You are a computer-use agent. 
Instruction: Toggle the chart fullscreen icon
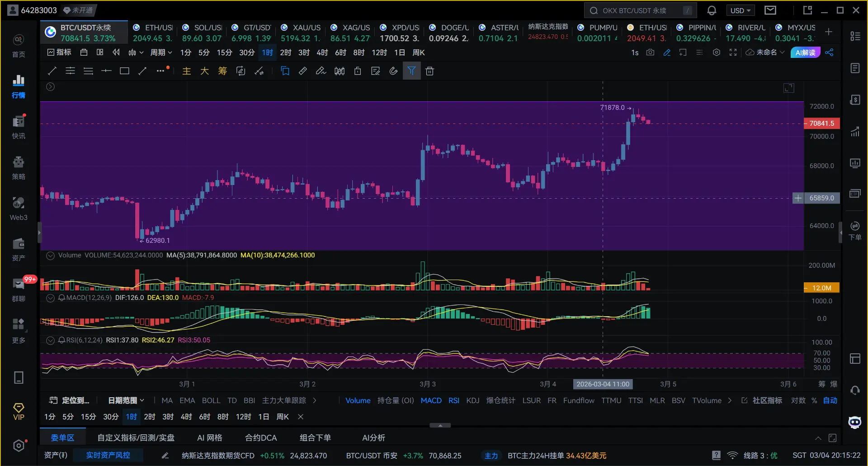(733, 52)
